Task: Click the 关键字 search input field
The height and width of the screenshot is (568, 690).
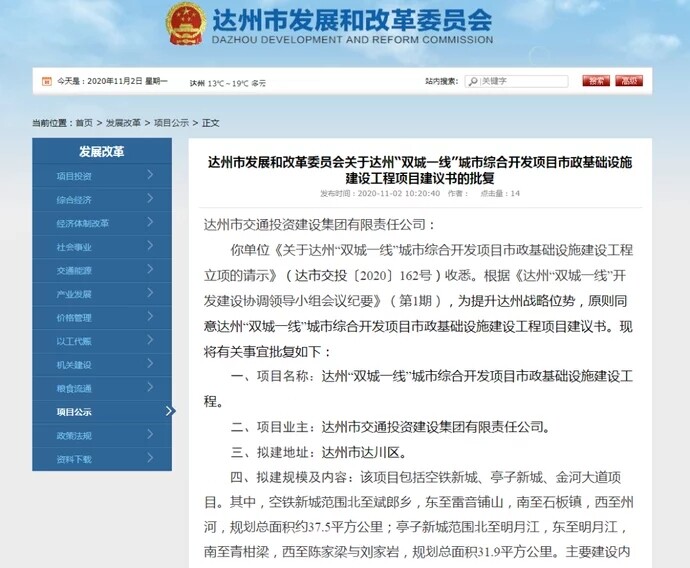Action: (x=525, y=81)
